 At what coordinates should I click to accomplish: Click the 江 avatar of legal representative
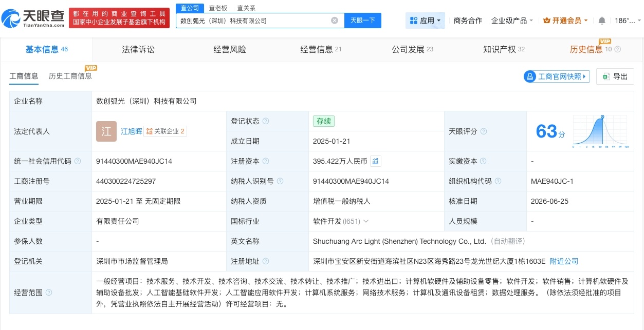[106, 131]
